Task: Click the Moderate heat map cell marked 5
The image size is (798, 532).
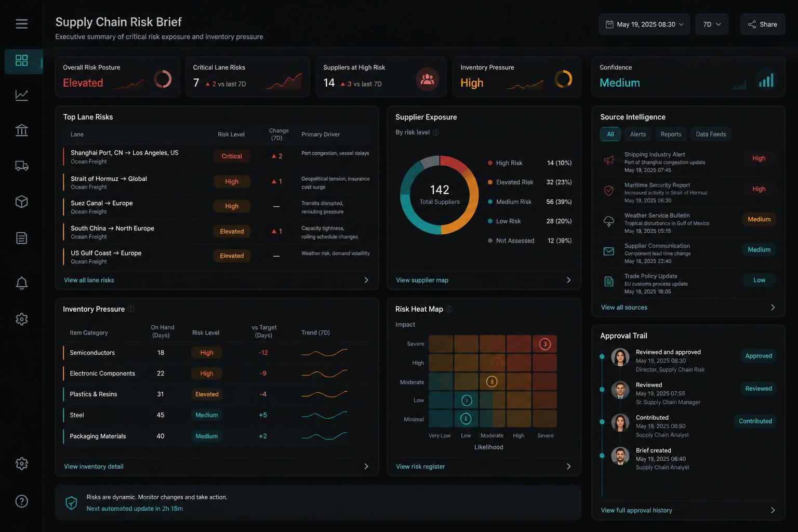Action: click(492, 382)
